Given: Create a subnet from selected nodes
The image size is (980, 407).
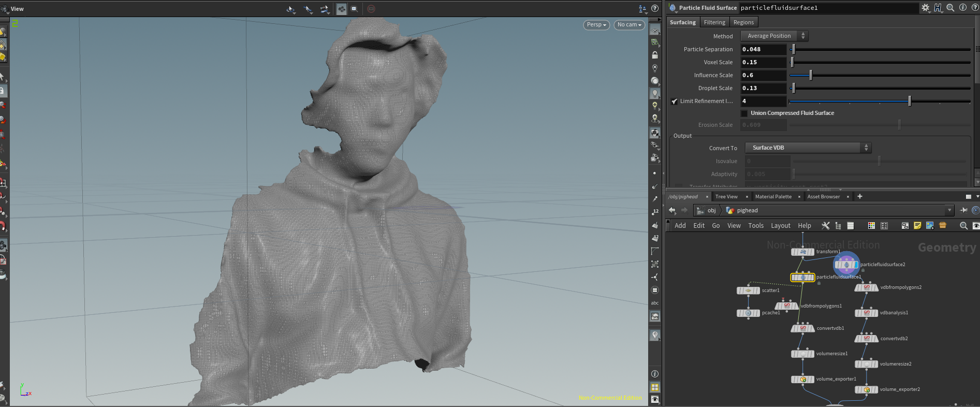Looking at the screenshot, I should pos(943,226).
